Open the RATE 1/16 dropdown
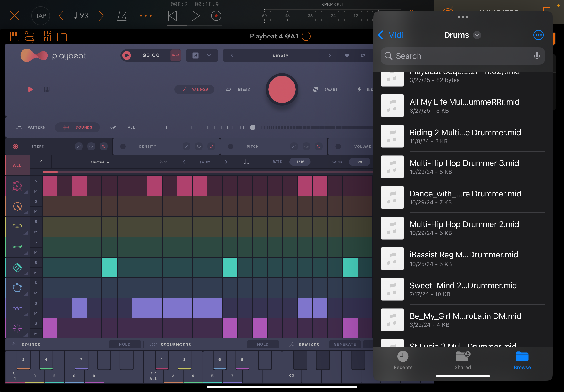 pos(300,162)
